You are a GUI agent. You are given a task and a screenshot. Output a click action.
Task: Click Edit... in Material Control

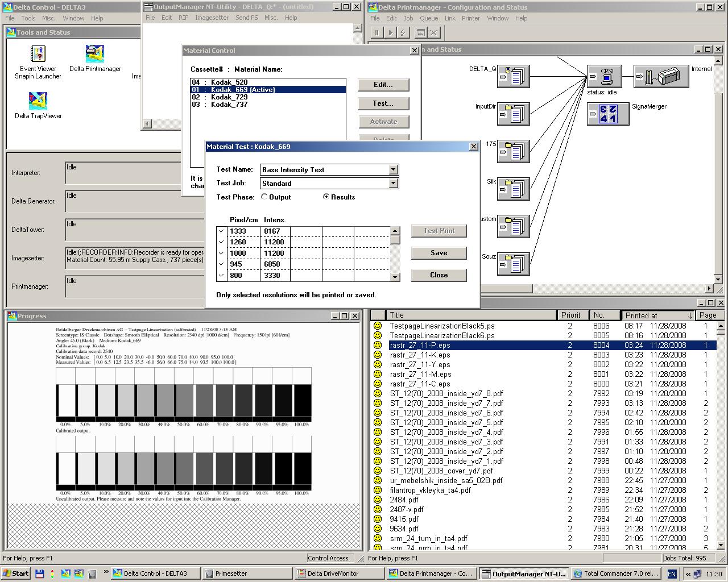click(383, 85)
